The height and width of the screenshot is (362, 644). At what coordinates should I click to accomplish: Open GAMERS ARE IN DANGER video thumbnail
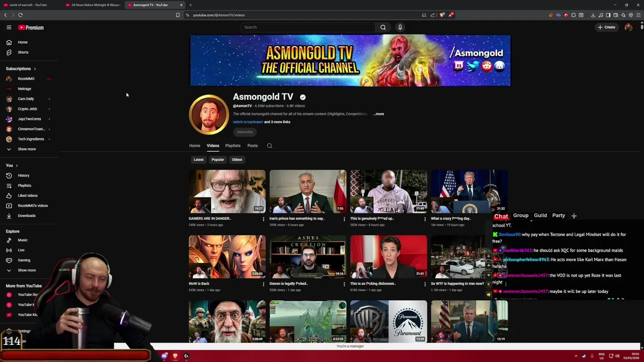[x=227, y=192]
